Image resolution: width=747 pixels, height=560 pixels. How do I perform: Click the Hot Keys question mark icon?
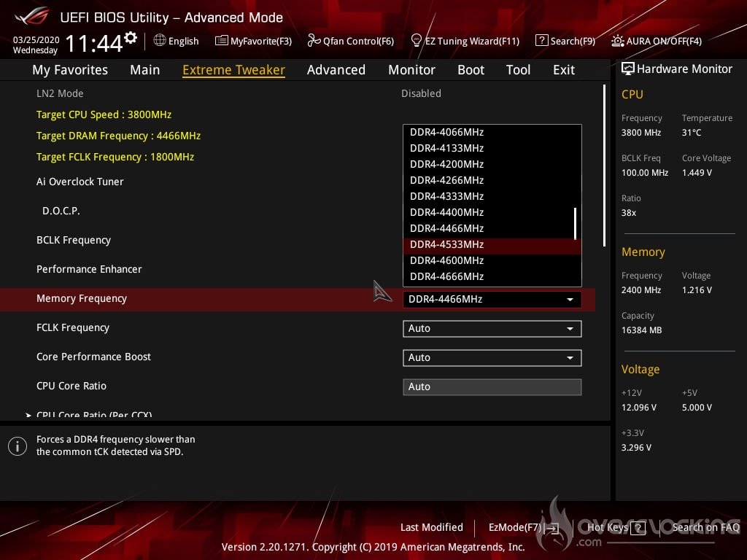pos(638,528)
